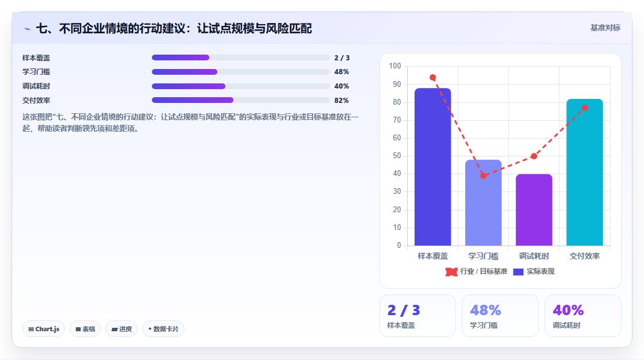
Task: Click the 样本覆盖 bar in the chart
Action: tap(432, 167)
